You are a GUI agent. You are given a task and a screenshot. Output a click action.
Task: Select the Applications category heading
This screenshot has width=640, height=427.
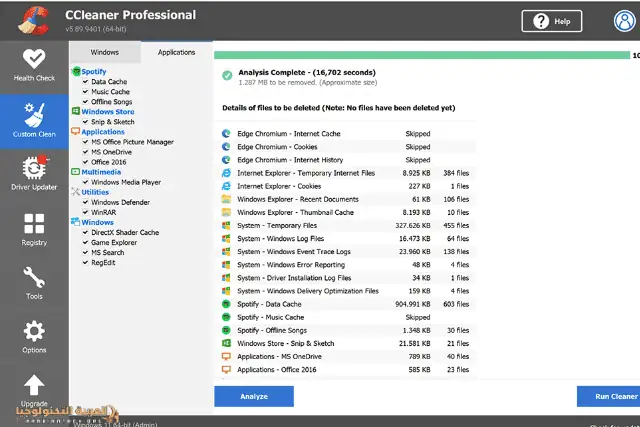point(103,132)
